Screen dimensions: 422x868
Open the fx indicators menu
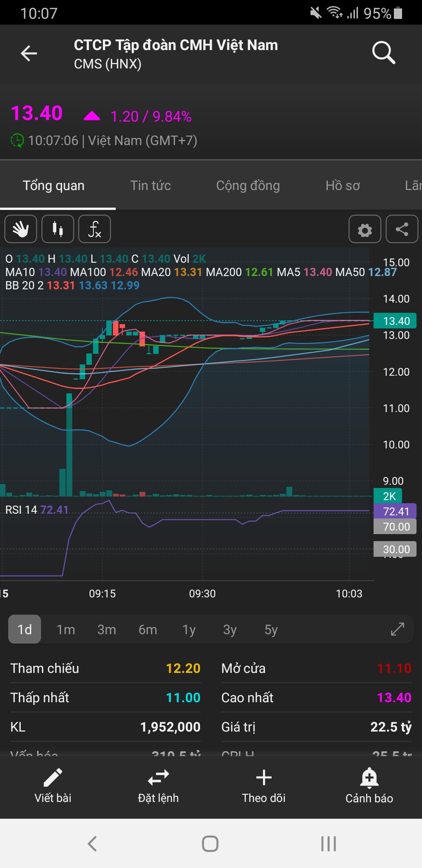[x=95, y=229]
